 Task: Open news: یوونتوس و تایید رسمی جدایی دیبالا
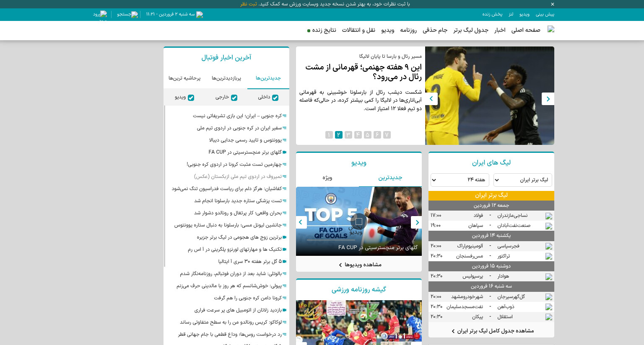click(x=245, y=140)
